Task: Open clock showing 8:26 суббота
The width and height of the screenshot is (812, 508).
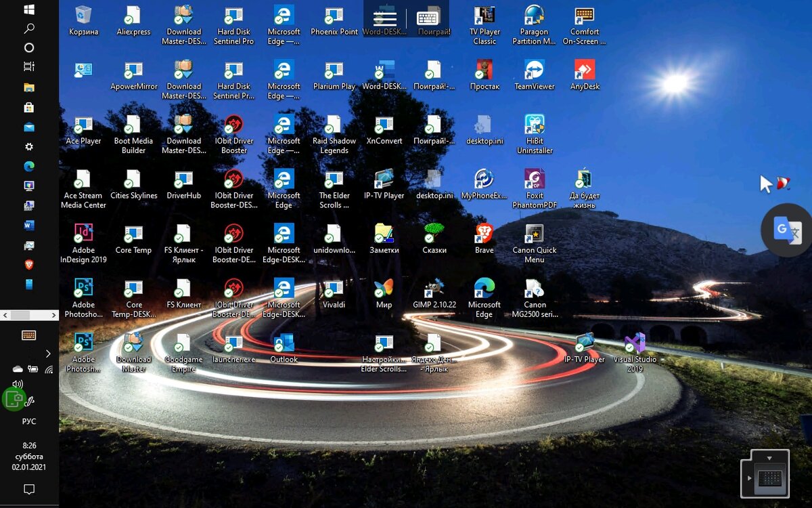Action: [29, 456]
